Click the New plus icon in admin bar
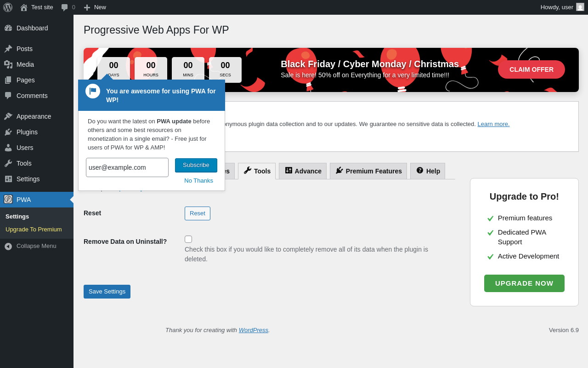The height and width of the screenshot is (368, 588). click(87, 7)
